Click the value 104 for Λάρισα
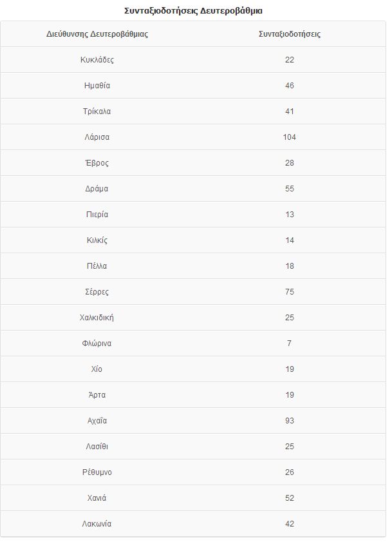This screenshot has width=392, height=542. click(289, 137)
